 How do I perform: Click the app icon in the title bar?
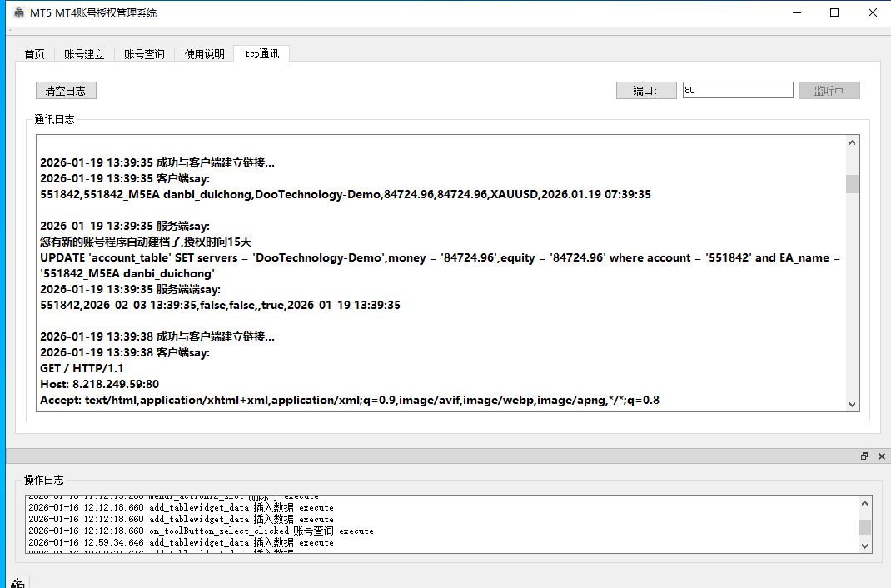(19, 12)
